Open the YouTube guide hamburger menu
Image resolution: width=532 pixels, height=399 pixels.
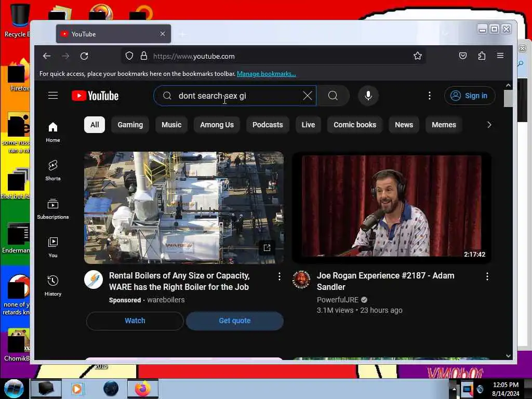[53, 96]
